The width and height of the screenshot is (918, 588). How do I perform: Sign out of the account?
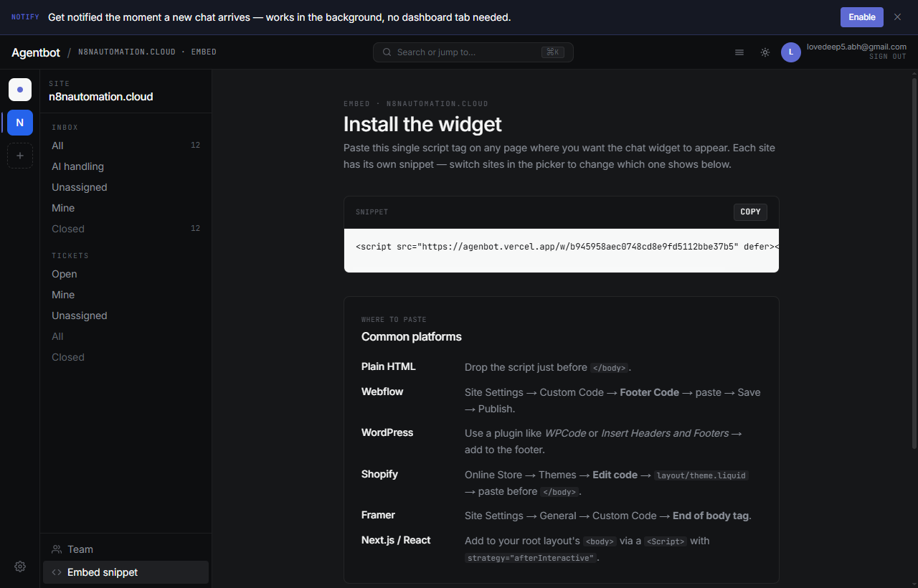pos(888,57)
